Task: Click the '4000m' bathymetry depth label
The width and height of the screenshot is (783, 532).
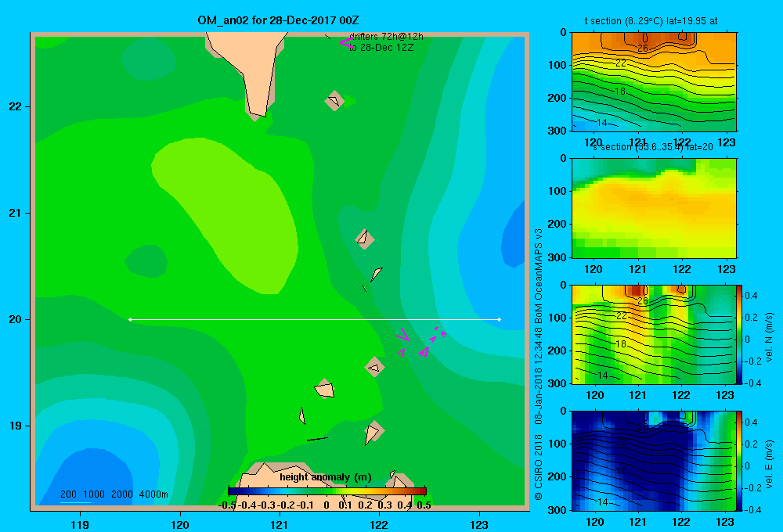Action: tap(153, 494)
